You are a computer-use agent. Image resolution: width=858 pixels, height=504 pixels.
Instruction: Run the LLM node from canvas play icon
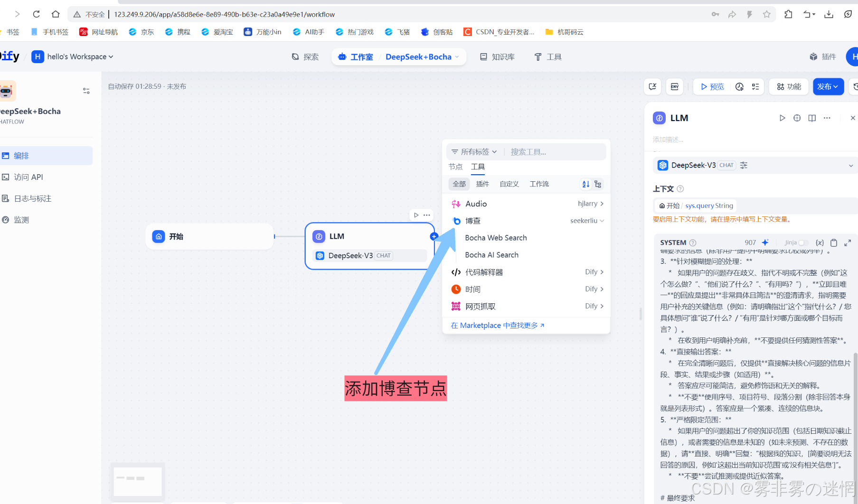(x=416, y=215)
